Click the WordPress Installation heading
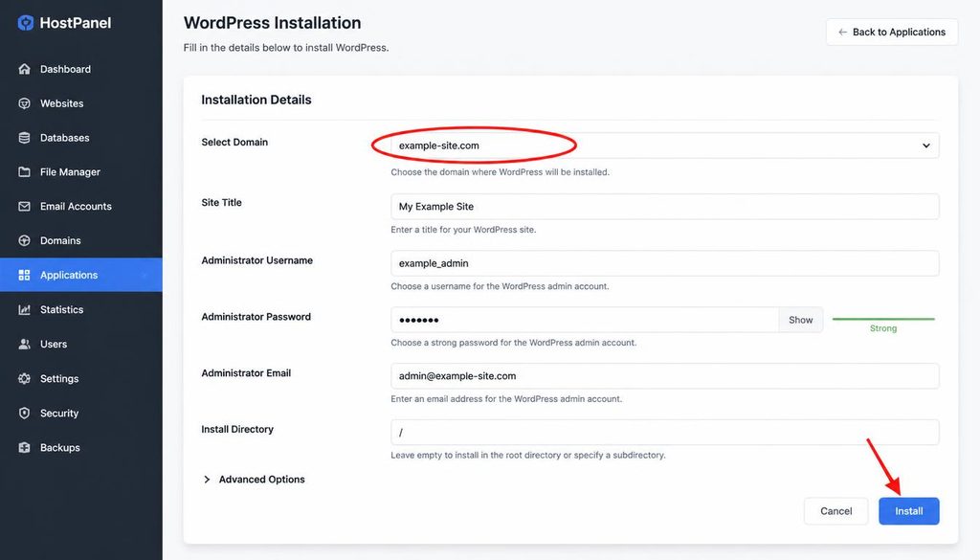The width and height of the screenshot is (980, 560). (273, 23)
